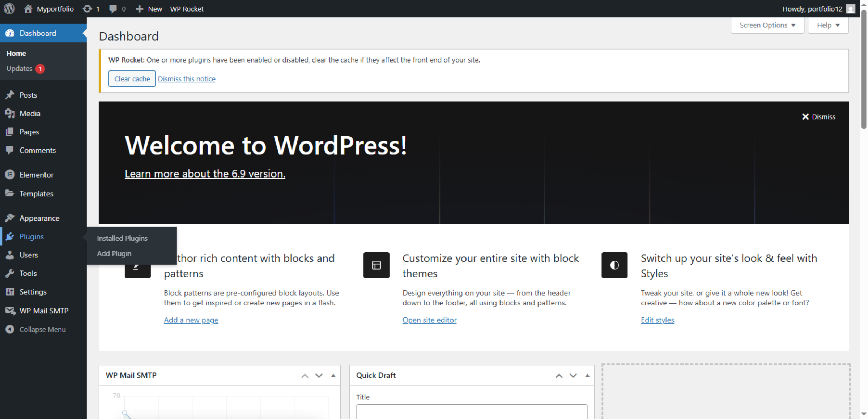Viewport: 868px width, 419px height.
Task: Click the WP Mail SMTP envelope icon
Action: [x=10, y=311]
